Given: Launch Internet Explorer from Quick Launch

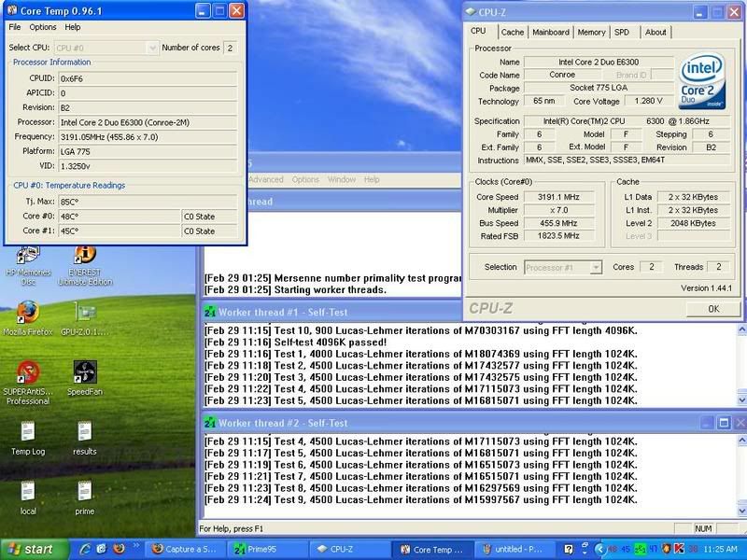Looking at the screenshot, I should tap(85, 549).
